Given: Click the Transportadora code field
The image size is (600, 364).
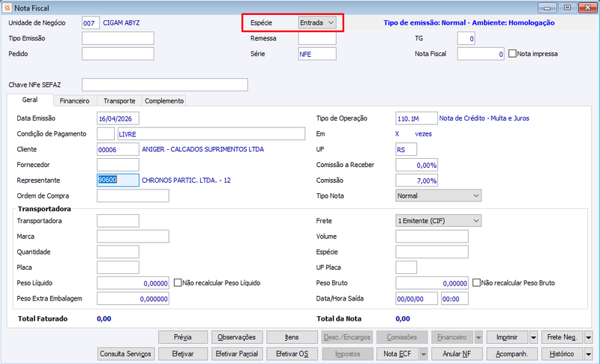Looking at the screenshot, I should (x=118, y=221).
